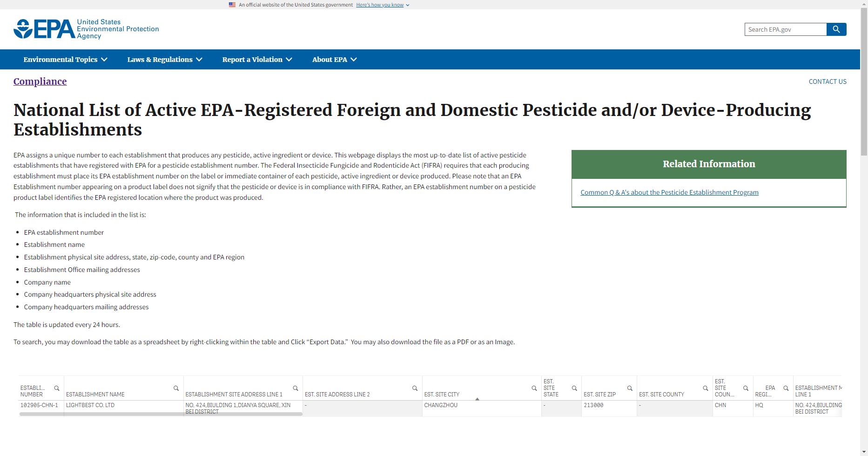
Task: Expand the Report a Violation menu
Action: point(257,60)
